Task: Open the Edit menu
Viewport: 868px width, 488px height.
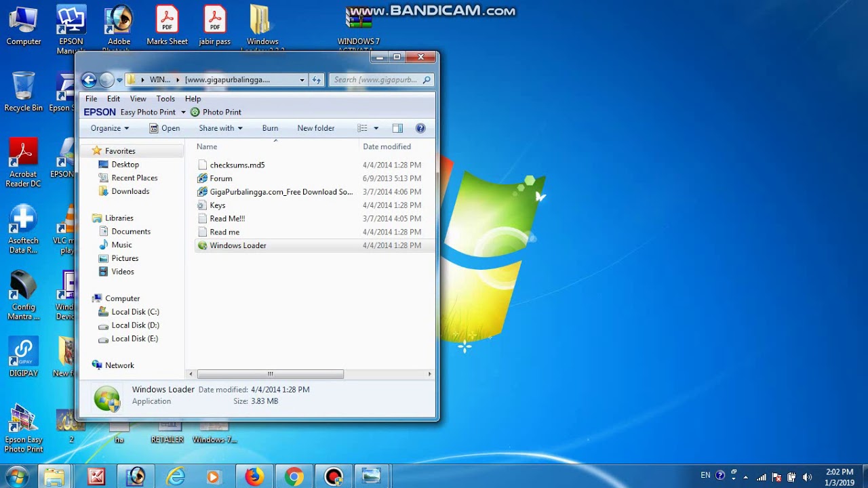Action: [113, 99]
